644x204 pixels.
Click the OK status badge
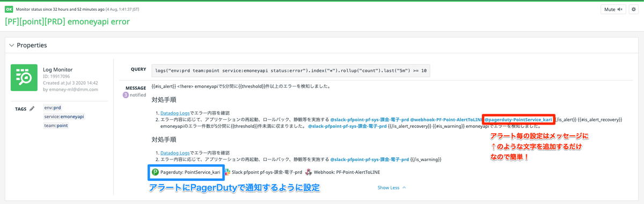tap(9, 9)
